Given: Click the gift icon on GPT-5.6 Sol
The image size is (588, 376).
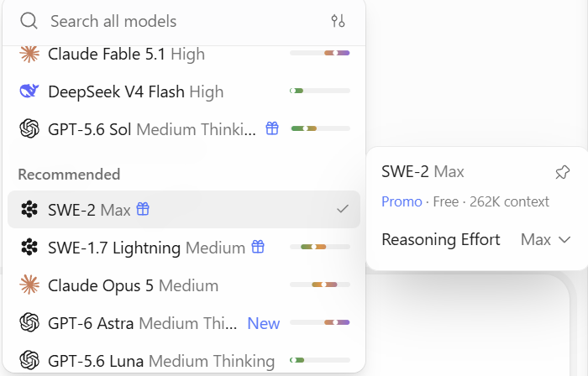Looking at the screenshot, I should 272,128.
